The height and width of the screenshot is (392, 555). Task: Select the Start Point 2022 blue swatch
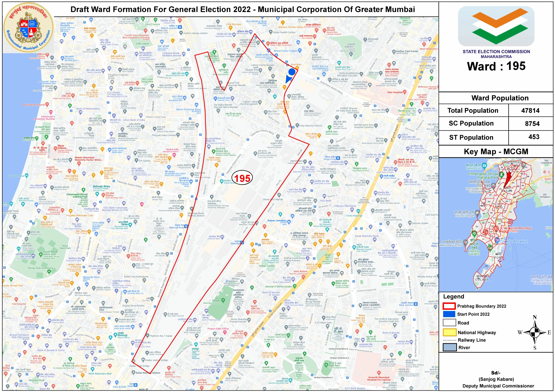coord(449,314)
